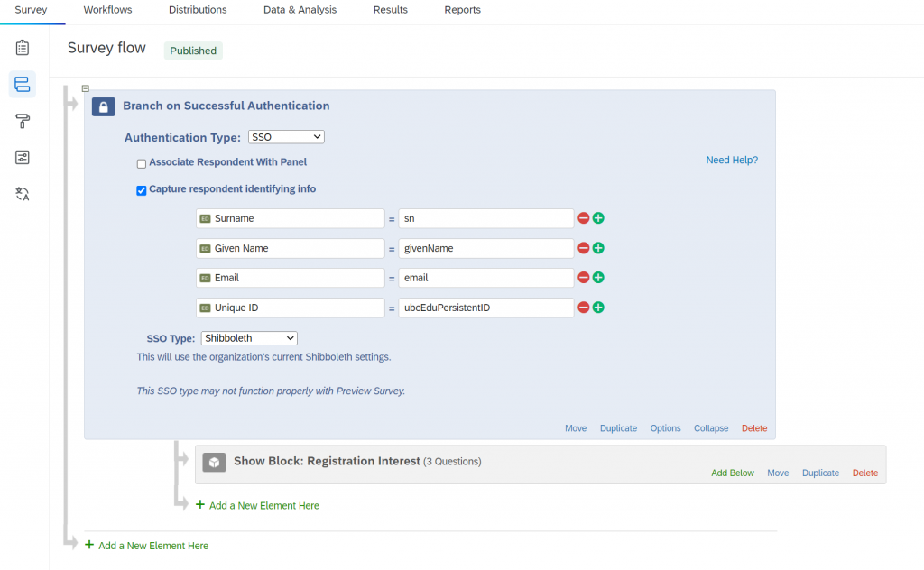The height and width of the screenshot is (570, 924).
Task: Remove the Unique ID field row
Action: tap(584, 308)
